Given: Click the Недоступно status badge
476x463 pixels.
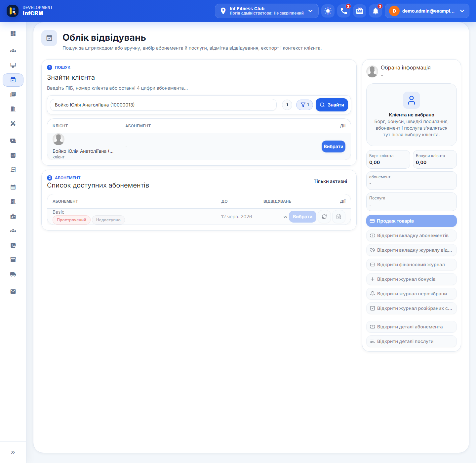Looking at the screenshot, I should click(108, 220).
